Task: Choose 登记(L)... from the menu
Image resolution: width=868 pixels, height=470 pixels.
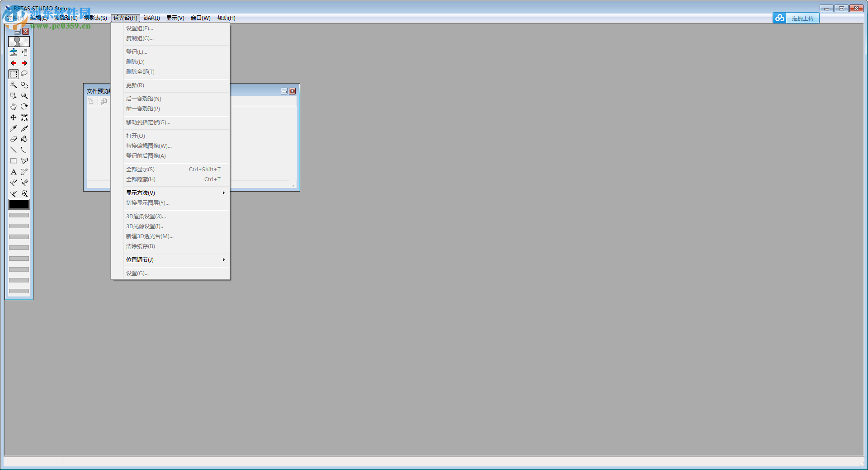Action: [x=170, y=52]
